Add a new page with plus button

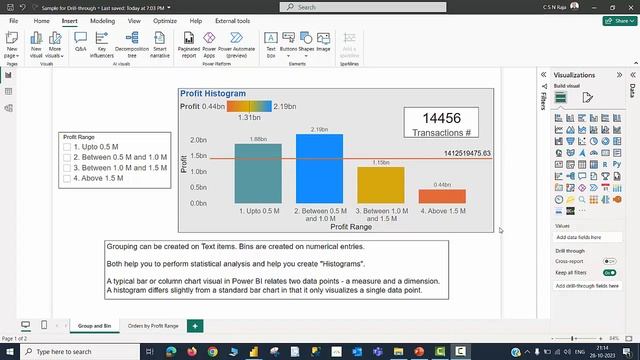click(195, 326)
